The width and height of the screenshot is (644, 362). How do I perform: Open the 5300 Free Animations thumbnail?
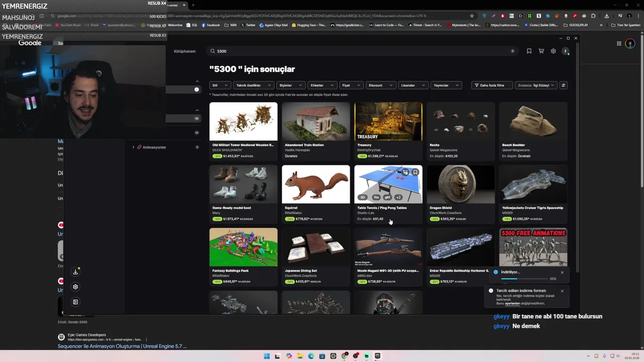click(533, 247)
